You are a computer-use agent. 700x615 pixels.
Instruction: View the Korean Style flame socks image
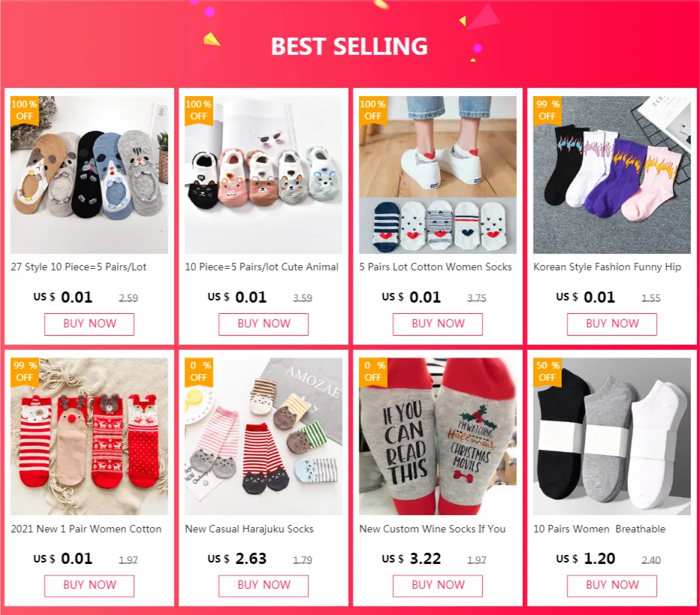pos(612,175)
